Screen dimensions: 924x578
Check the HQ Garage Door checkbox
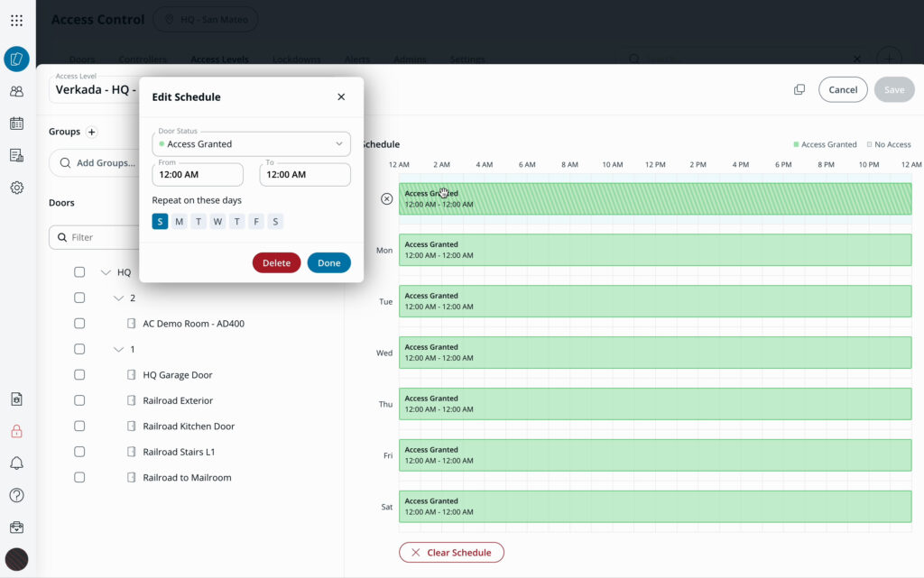(79, 375)
